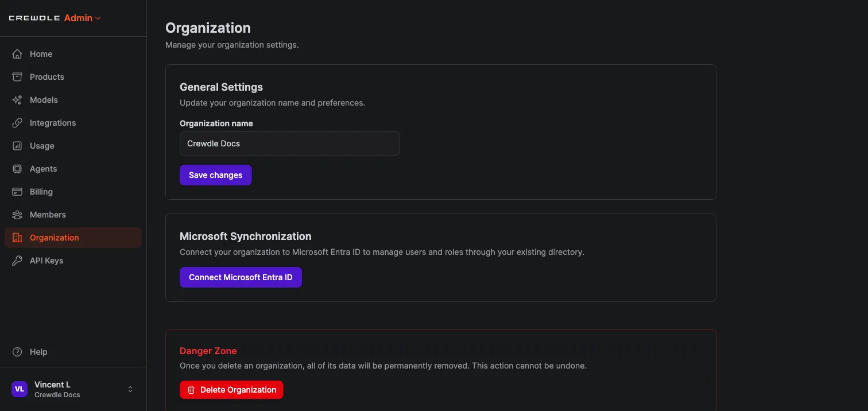
Task: Open API Keys in the sidebar
Action: pos(73,261)
